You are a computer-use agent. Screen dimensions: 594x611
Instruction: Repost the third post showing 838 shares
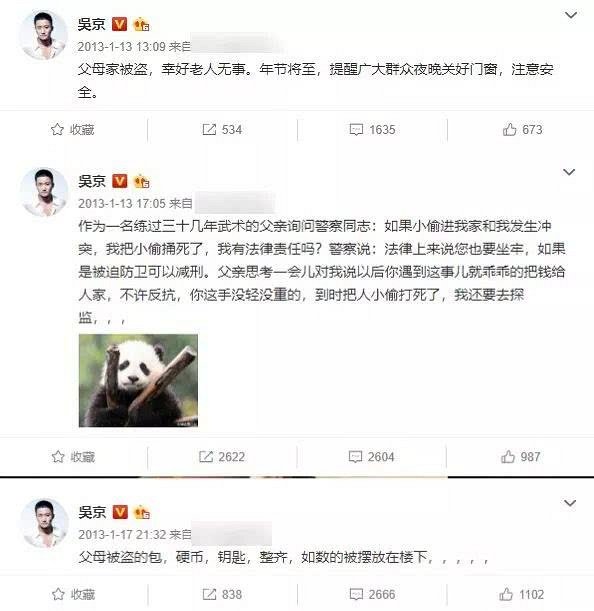pyautogui.click(x=223, y=594)
